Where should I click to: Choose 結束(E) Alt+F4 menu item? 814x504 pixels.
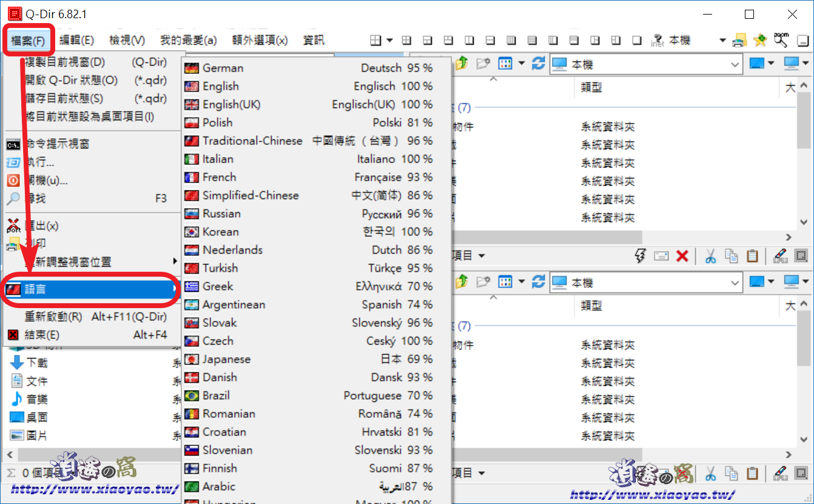[x=92, y=335]
